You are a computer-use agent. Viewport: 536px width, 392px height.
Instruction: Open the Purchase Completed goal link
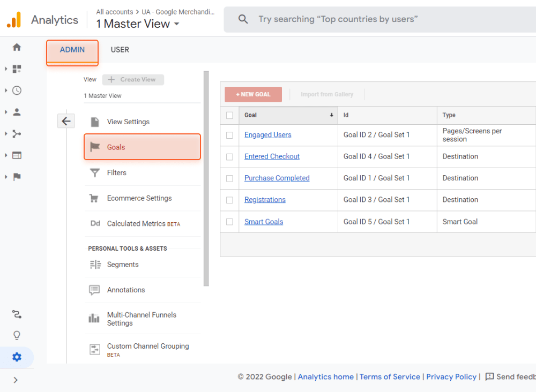(277, 178)
